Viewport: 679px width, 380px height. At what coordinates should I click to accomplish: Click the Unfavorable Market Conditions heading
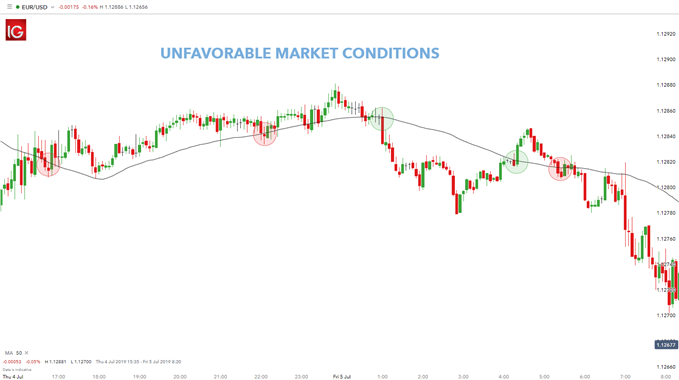[300, 53]
